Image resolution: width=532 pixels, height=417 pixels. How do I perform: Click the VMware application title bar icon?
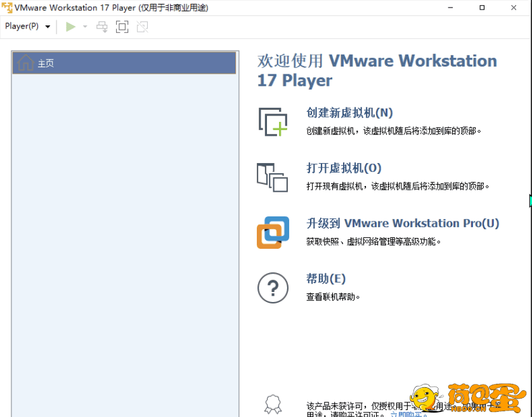(7, 8)
